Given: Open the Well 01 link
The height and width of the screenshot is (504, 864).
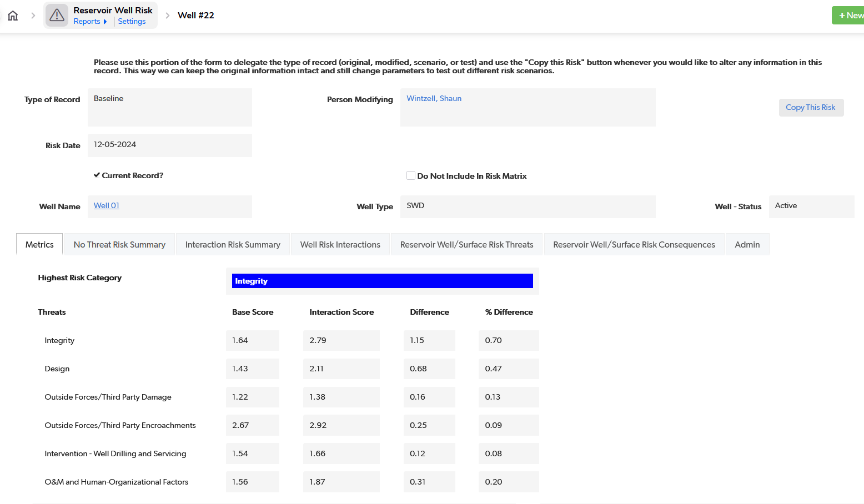Looking at the screenshot, I should (107, 206).
